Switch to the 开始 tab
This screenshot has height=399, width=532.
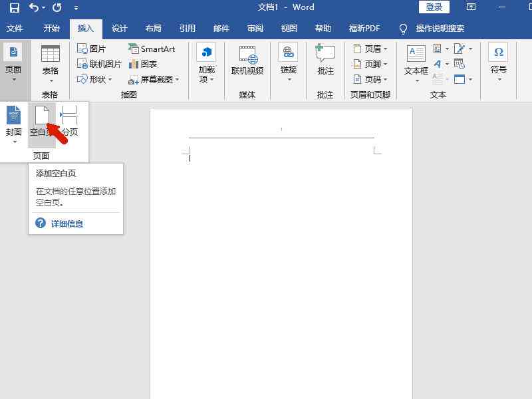coord(52,28)
